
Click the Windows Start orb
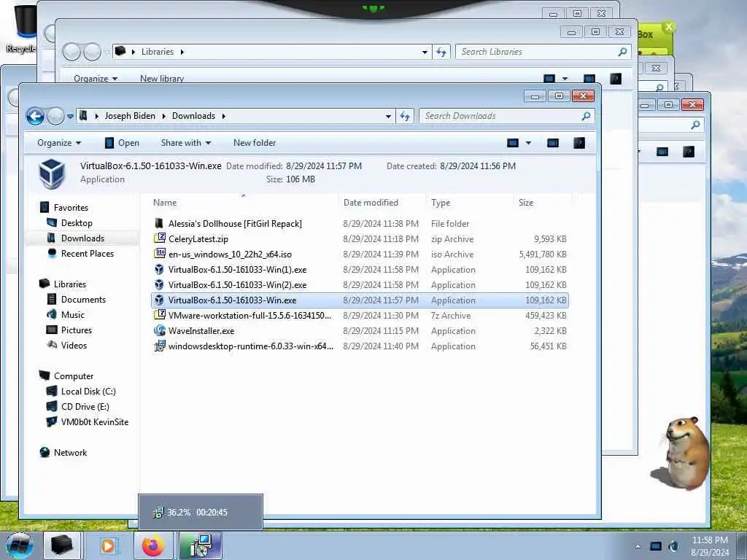click(x=20, y=546)
